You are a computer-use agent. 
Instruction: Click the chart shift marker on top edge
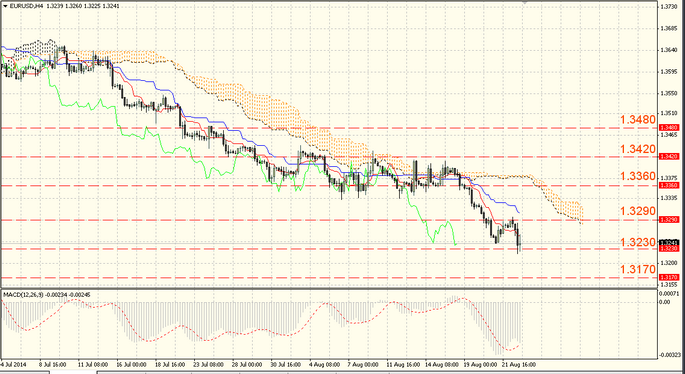coord(525,3)
